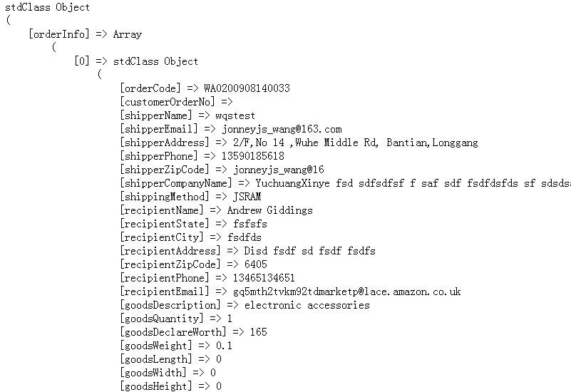Click the [recipientCity] key label

pyautogui.click(x=161, y=237)
